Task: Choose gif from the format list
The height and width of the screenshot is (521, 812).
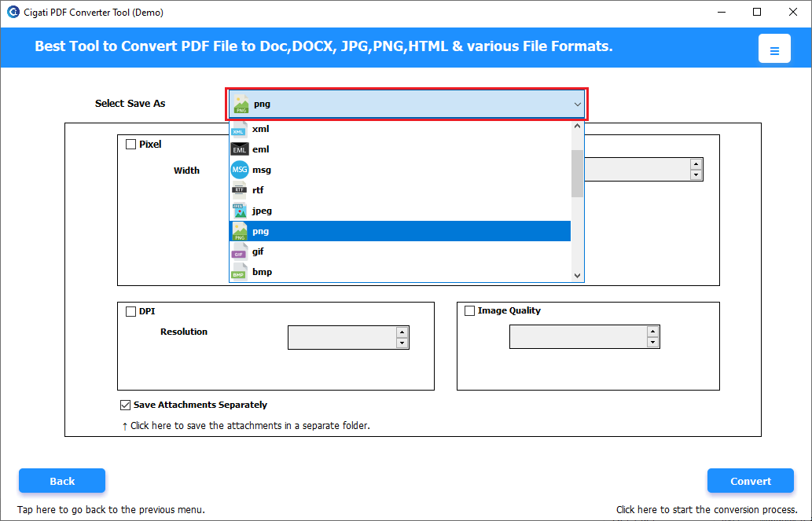Action: click(400, 251)
